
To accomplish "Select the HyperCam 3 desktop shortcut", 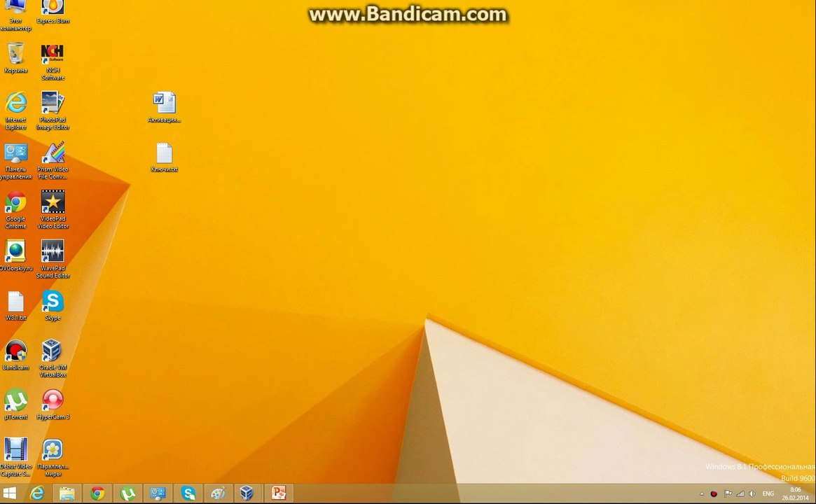I will click(53, 405).
